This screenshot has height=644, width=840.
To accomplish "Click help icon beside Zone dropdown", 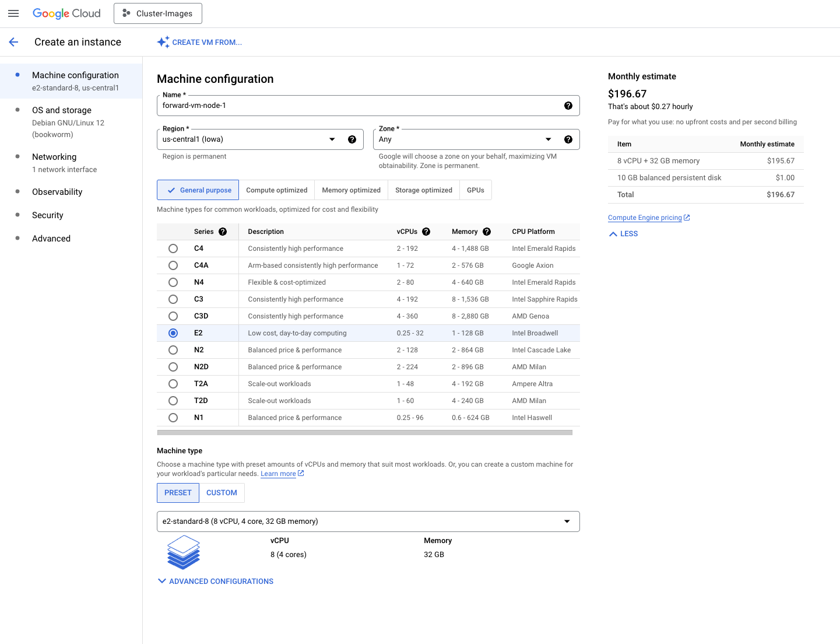I will 568,139.
